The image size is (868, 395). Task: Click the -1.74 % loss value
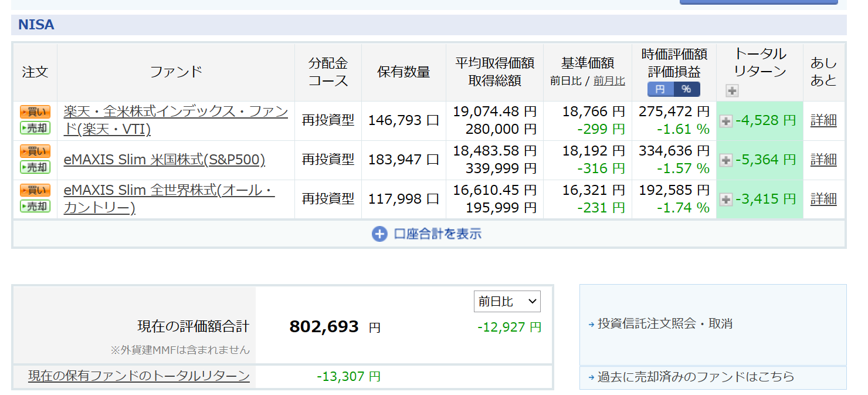(683, 208)
